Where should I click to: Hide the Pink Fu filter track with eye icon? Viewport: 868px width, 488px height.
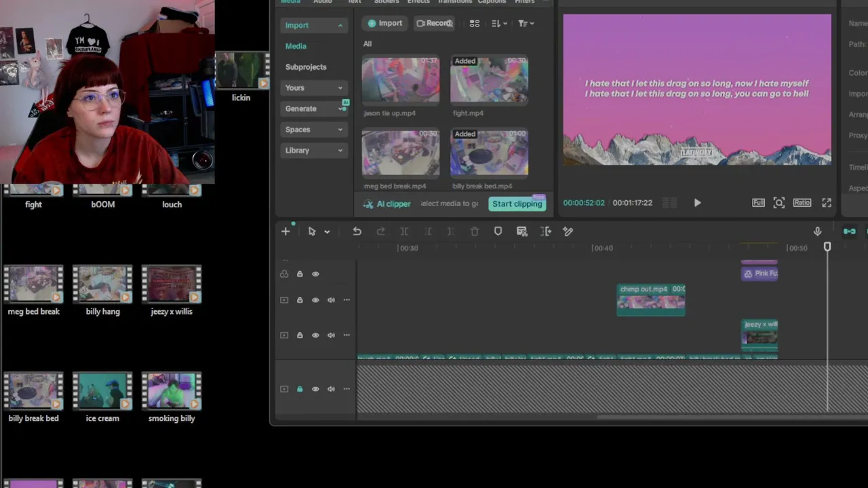point(315,274)
